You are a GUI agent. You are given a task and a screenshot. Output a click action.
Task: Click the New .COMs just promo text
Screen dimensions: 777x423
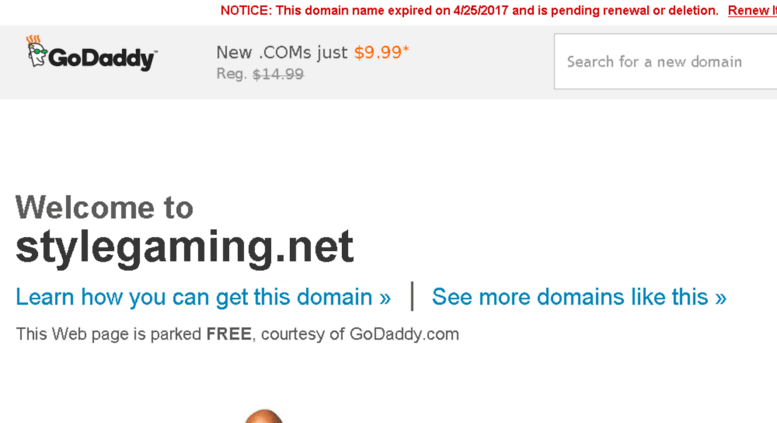coord(281,52)
